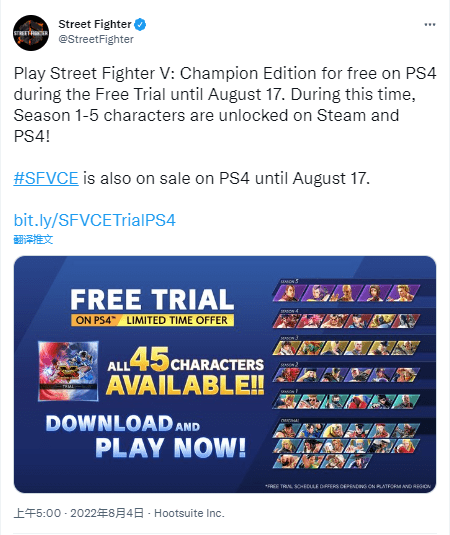The image size is (450, 535).
Task: Click the verified blue checkmark badge
Action: [140, 25]
